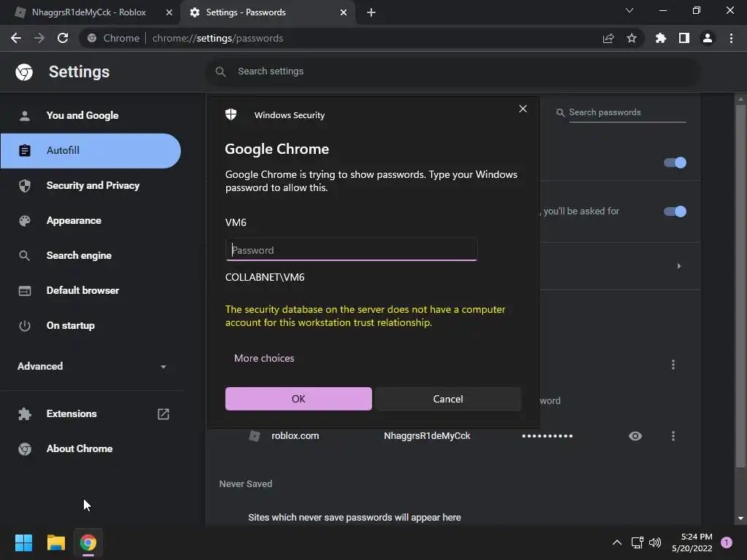Viewport: 747px width, 560px height.
Task: Click the Search settings field
Action: (452, 71)
